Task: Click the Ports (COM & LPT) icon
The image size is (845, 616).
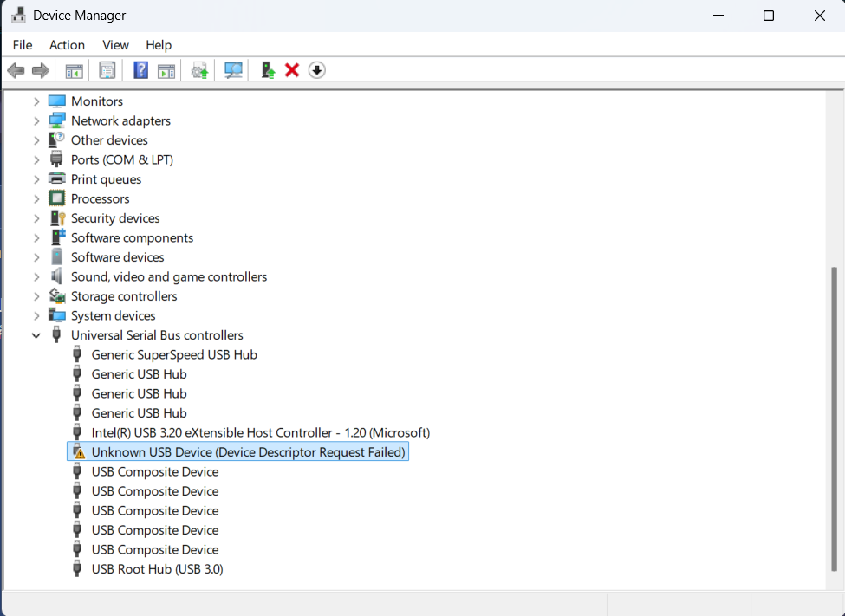Action: pyautogui.click(x=56, y=159)
